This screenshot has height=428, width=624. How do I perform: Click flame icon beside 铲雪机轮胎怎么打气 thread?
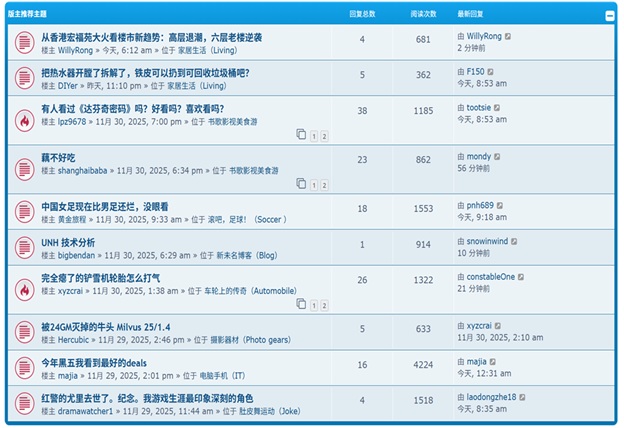[x=25, y=290]
